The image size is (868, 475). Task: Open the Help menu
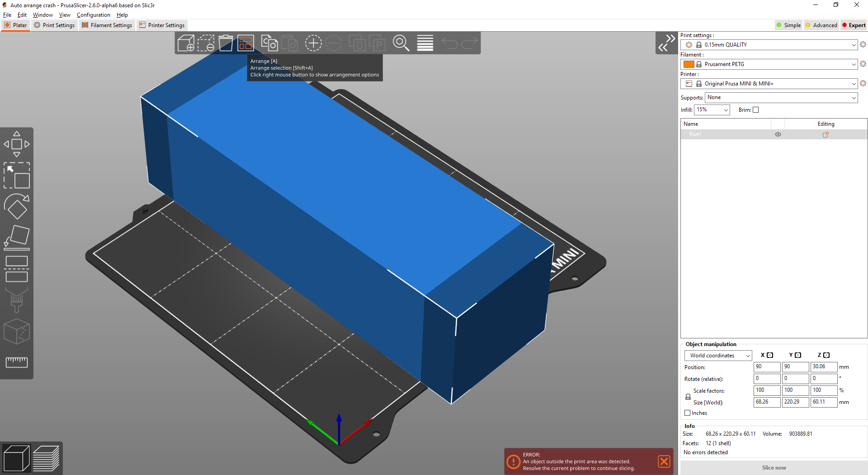coord(122,15)
